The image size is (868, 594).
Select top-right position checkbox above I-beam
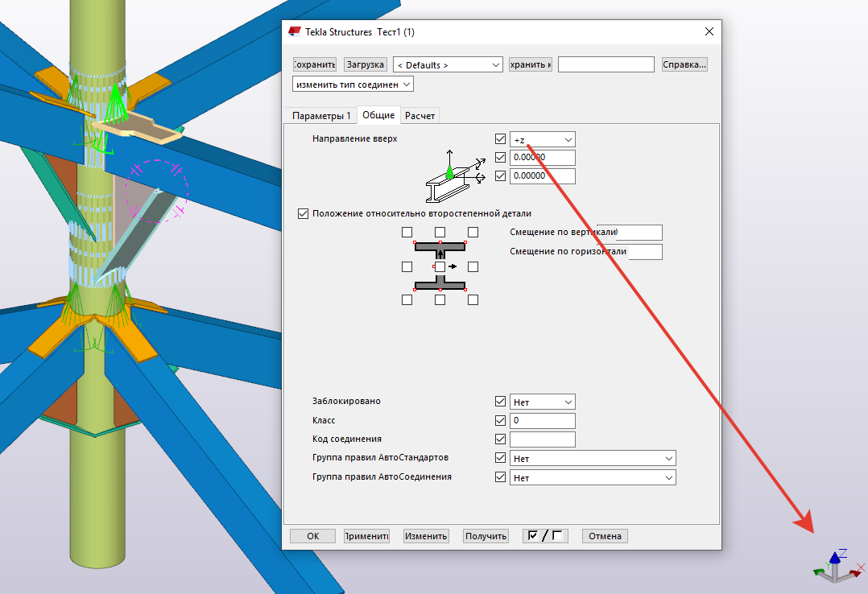coord(473,233)
